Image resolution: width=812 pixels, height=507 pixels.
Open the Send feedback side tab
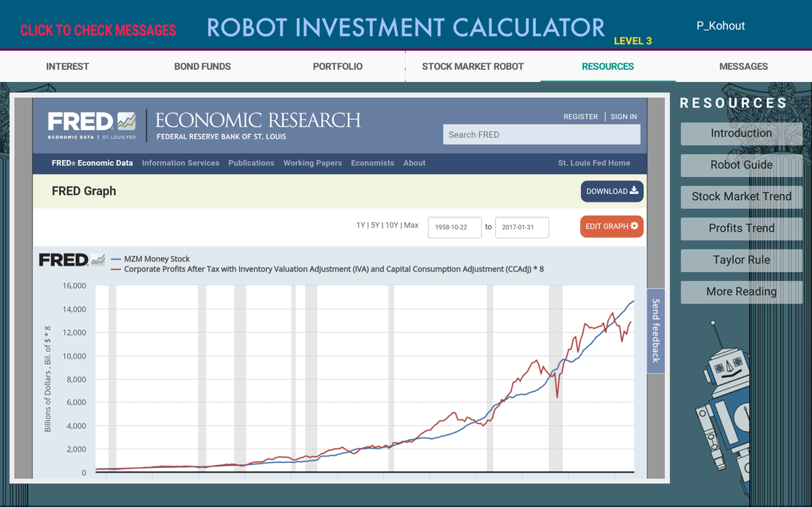(x=656, y=331)
